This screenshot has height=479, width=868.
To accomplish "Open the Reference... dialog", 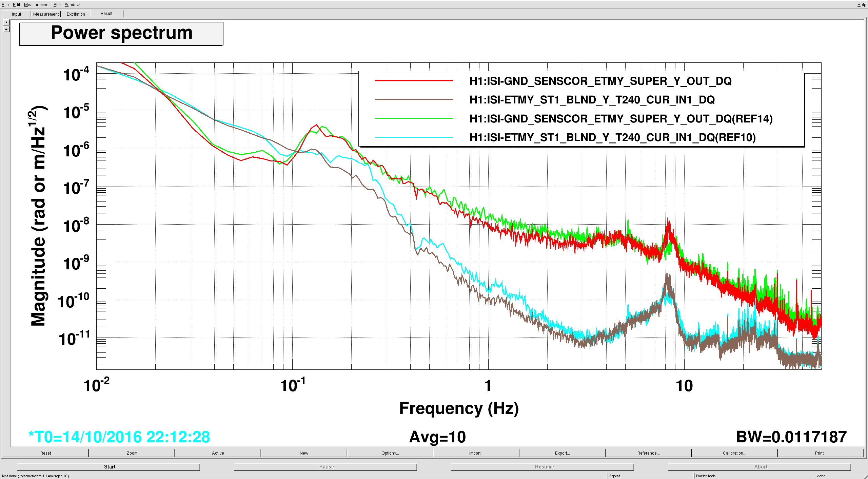I will (648, 453).
